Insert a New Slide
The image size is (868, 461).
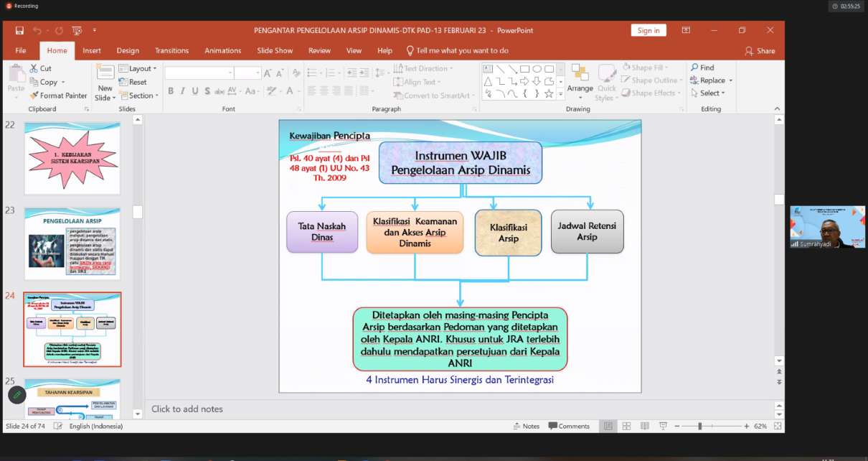coord(105,75)
